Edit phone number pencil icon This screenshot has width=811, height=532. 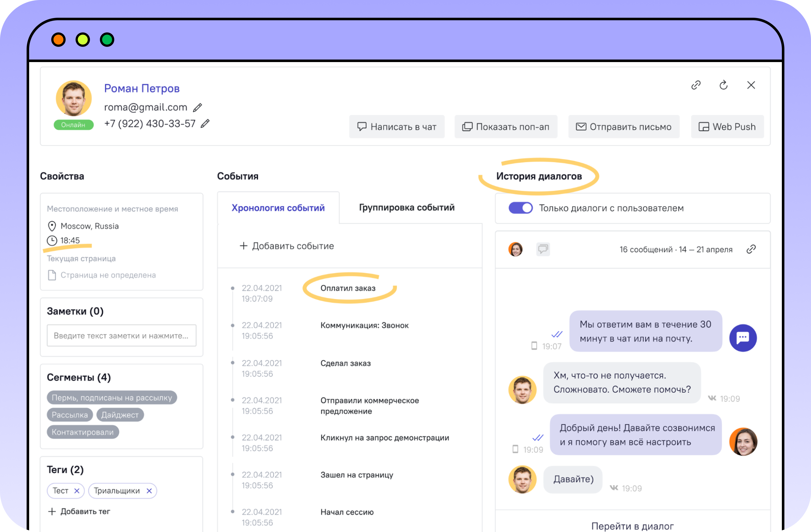pyautogui.click(x=205, y=123)
